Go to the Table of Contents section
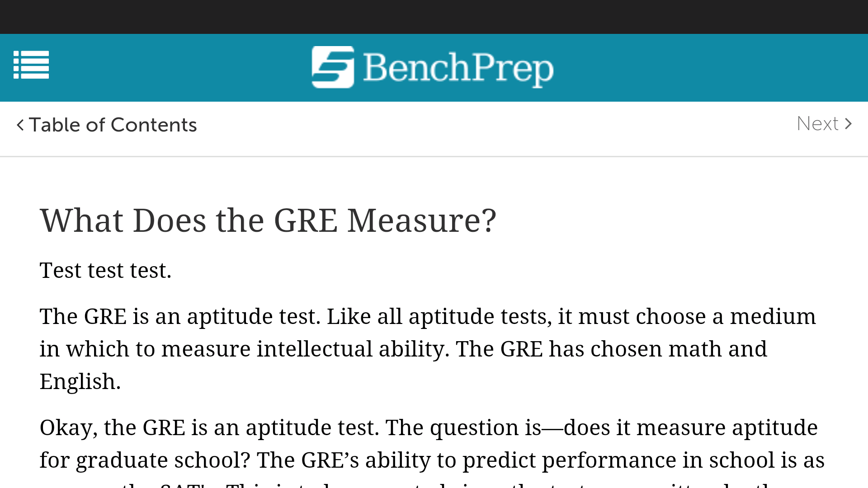The height and width of the screenshot is (488, 868). click(113, 125)
